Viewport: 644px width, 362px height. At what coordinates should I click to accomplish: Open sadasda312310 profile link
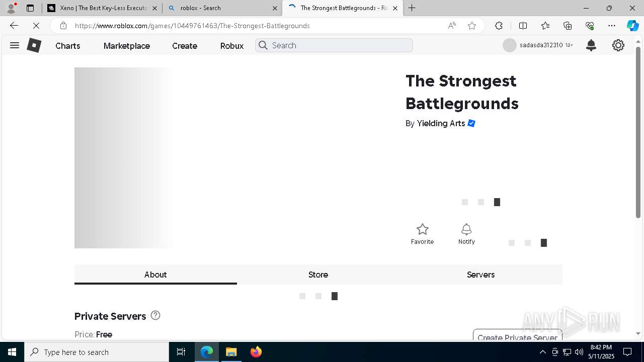click(x=538, y=45)
